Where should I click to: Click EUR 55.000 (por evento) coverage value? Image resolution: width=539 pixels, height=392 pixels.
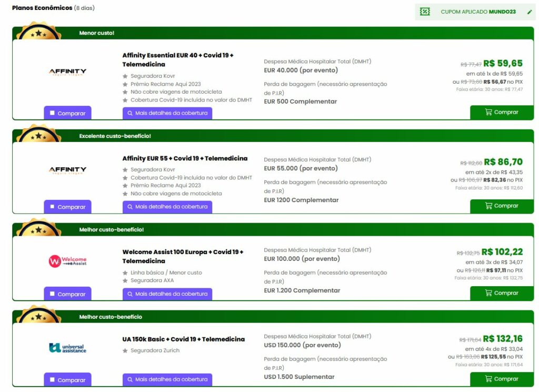[x=301, y=169]
